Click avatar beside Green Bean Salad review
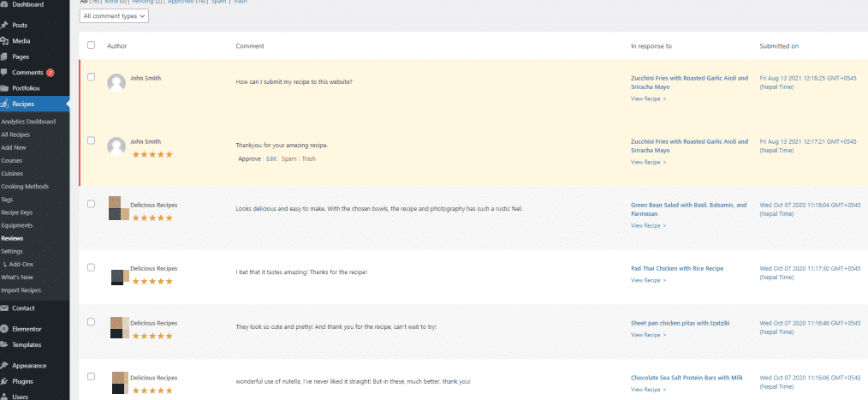Viewport: 868px width, 400px height. (x=118, y=208)
